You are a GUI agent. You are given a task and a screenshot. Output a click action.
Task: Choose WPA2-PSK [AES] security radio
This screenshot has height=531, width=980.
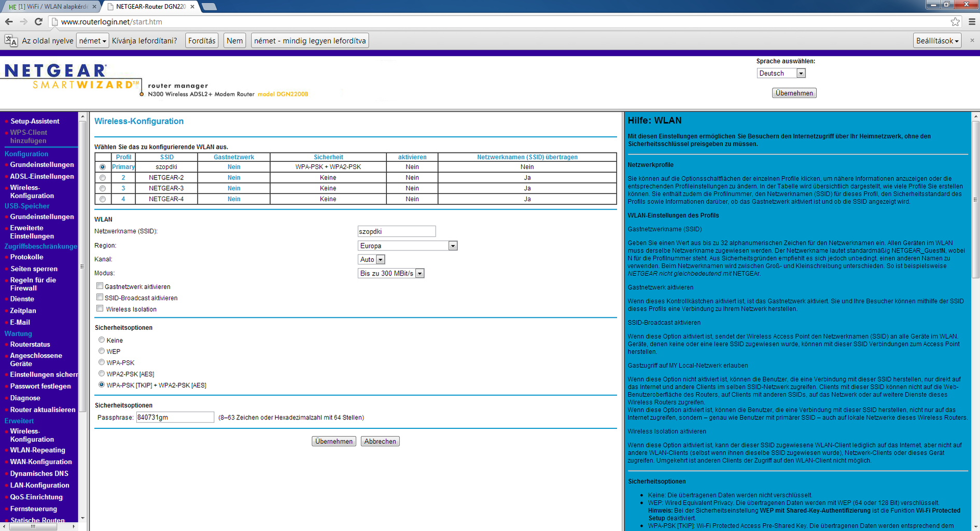point(102,373)
